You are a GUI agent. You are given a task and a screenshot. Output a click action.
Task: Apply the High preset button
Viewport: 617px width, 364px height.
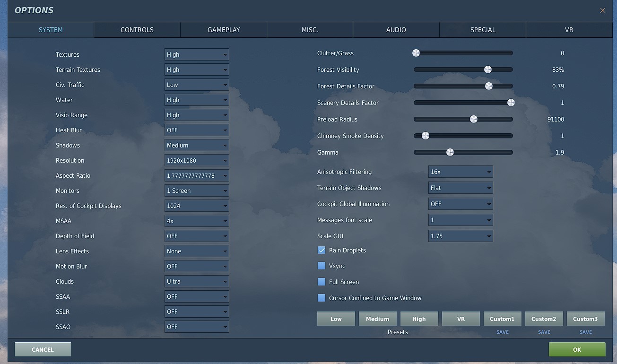point(419,319)
